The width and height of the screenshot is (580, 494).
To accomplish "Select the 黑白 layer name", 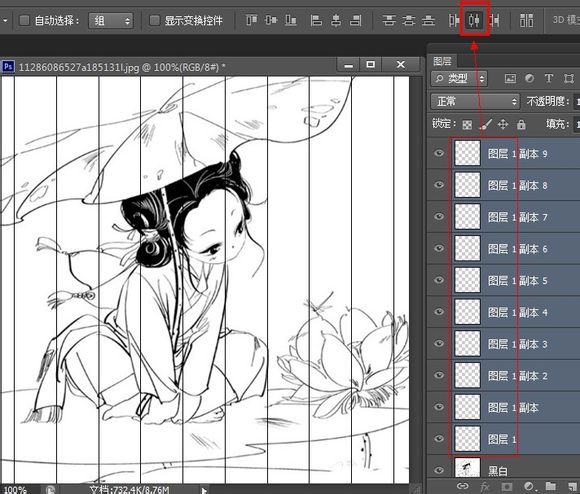I will pos(498,471).
